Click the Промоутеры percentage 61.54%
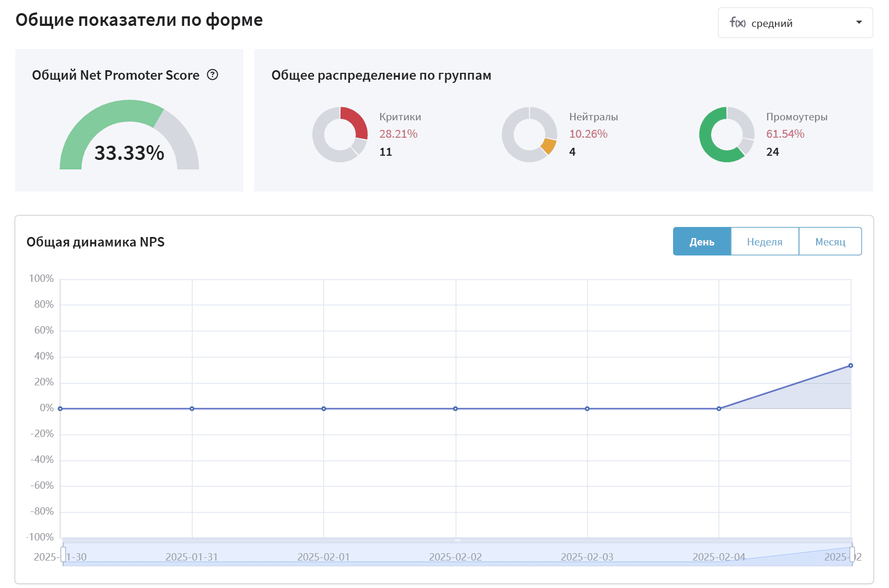889x588 pixels. (786, 134)
